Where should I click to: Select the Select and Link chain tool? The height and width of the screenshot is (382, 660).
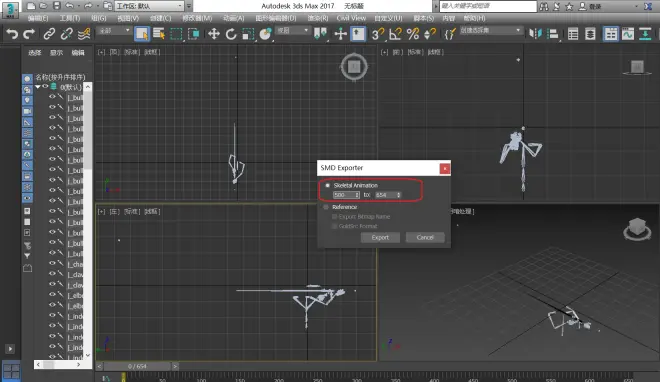[49, 34]
